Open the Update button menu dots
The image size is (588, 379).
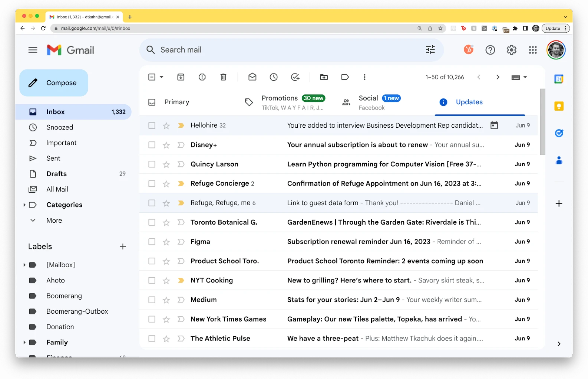pyautogui.click(x=565, y=28)
